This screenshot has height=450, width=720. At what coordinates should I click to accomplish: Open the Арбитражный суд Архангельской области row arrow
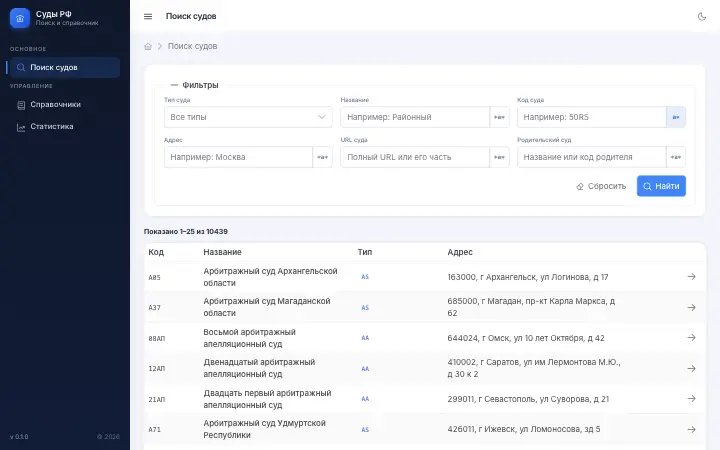tap(691, 276)
